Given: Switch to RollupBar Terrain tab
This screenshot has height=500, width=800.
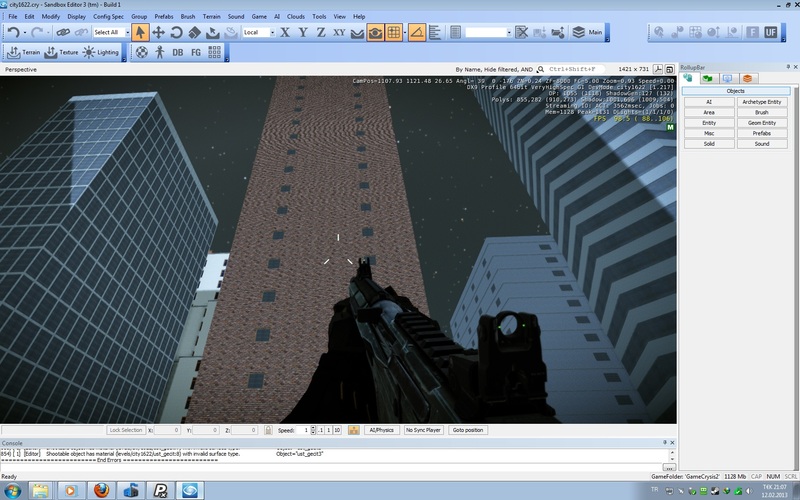Looking at the screenshot, I should tap(707, 79).
